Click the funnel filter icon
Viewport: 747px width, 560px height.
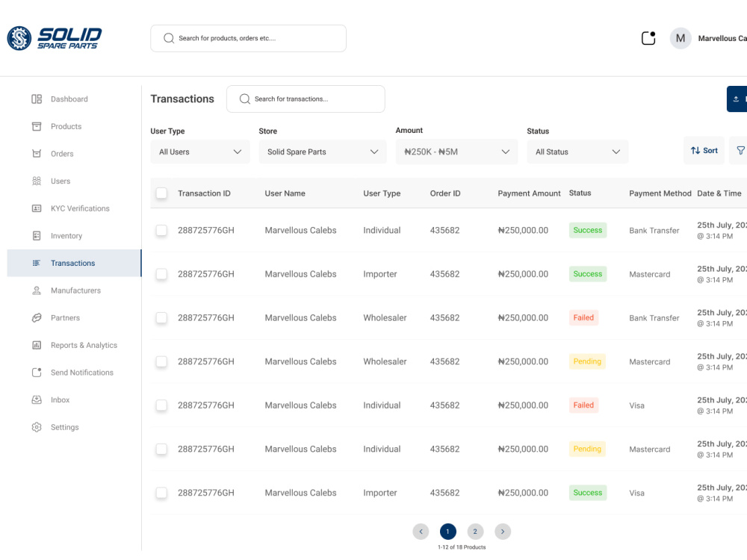point(740,151)
